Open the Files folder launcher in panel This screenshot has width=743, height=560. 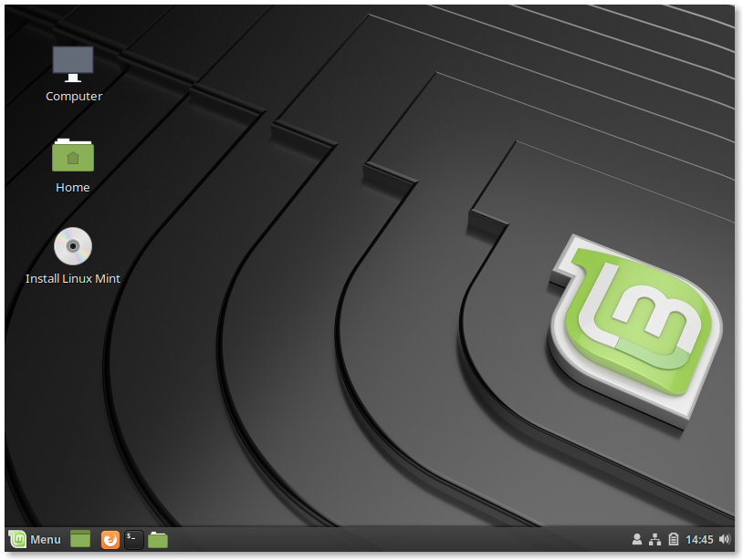(x=158, y=539)
